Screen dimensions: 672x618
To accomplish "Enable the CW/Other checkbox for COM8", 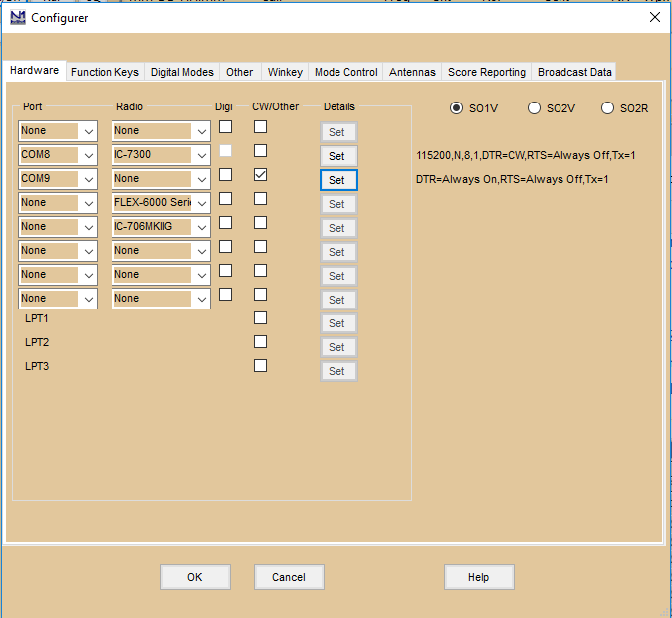I will (x=260, y=150).
